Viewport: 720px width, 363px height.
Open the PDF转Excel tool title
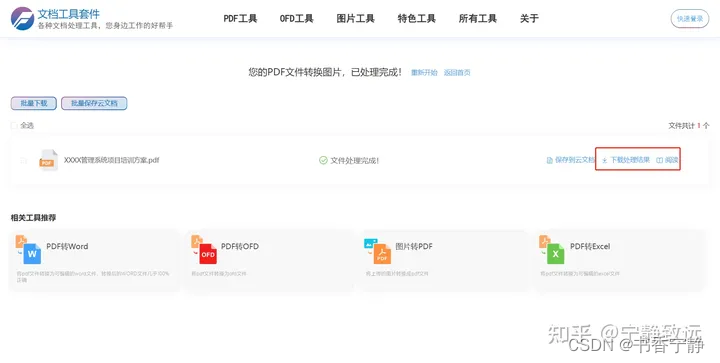coord(590,246)
